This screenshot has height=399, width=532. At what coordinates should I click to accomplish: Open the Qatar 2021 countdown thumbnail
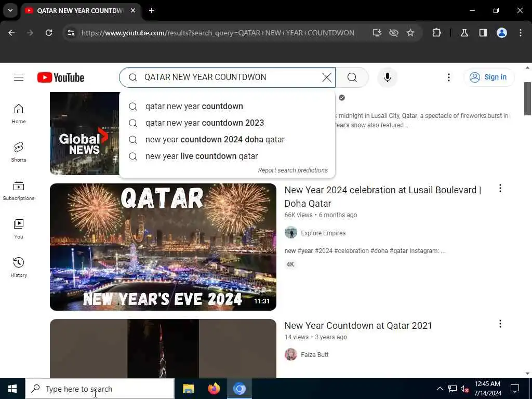163,349
